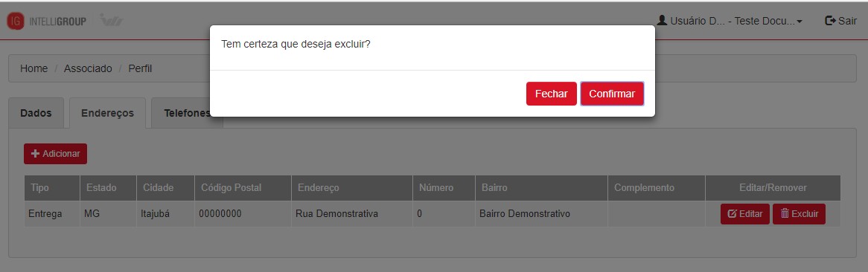Expand the Usuário D... Teste Docu dropdown
The width and height of the screenshot is (868, 272).
click(730, 21)
